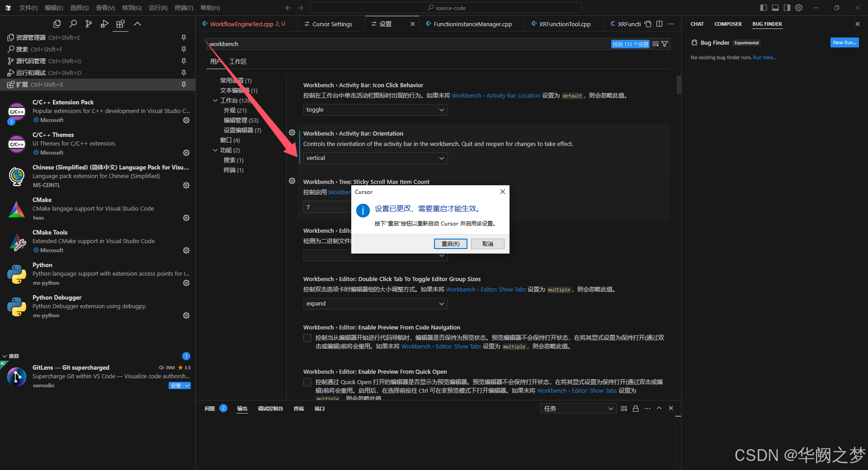This screenshot has width=868, height=470.
Task: Switch to FunctionInstanceManager.cpp tab
Action: [472, 24]
